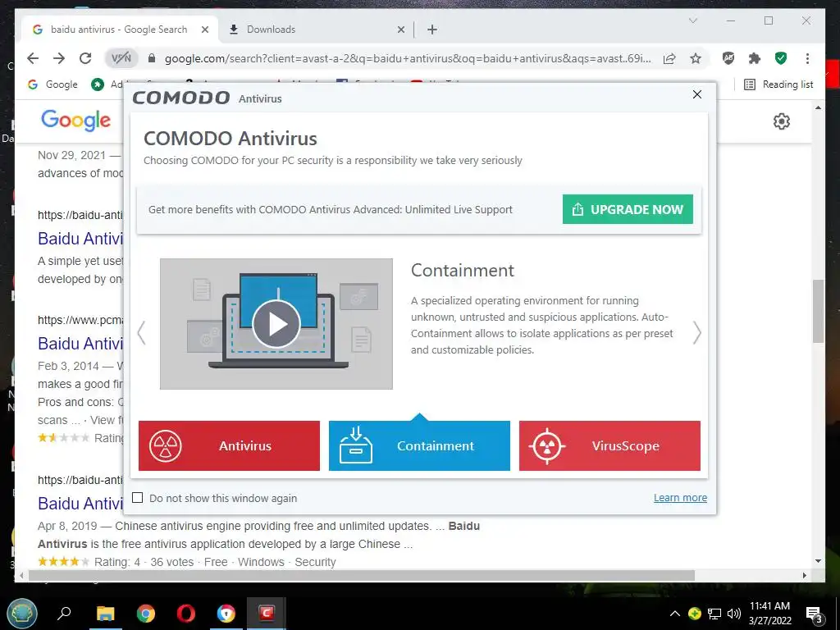The width and height of the screenshot is (840, 630).
Task: Play the Containment intro video
Action: (276, 323)
